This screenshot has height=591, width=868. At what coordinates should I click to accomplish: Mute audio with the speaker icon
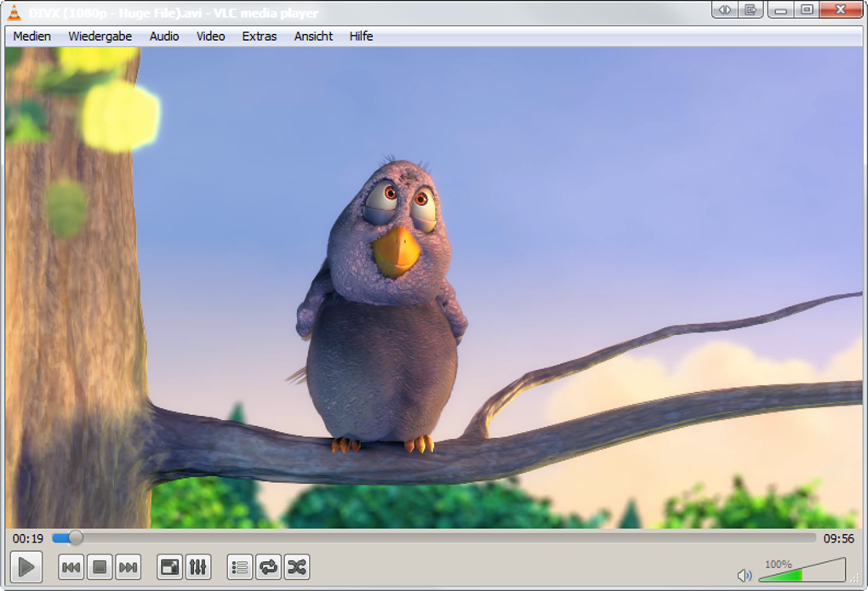point(745,576)
